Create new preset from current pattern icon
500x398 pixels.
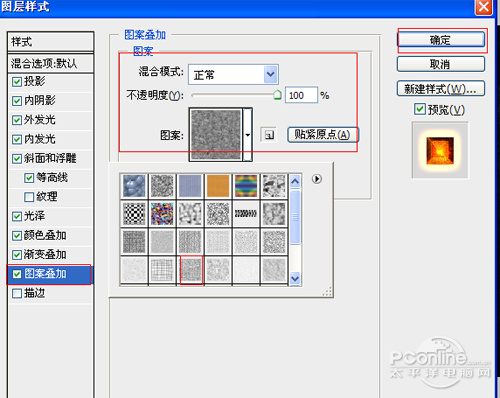269,135
